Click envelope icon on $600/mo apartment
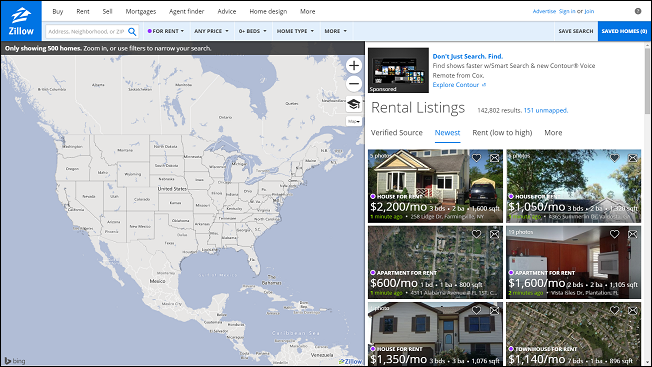This screenshot has width=652, height=367. (x=494, y=234)
